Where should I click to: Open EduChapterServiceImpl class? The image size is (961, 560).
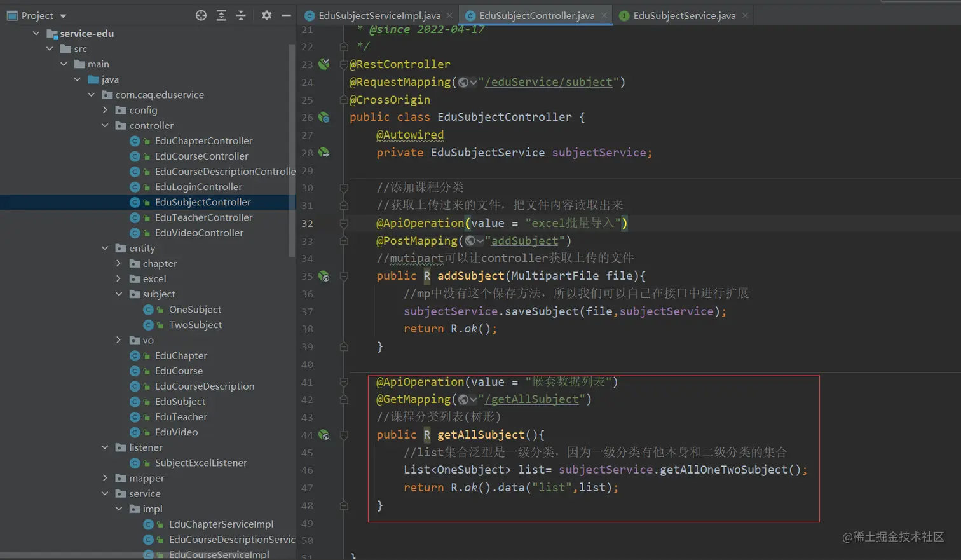(x=221, y=524)
